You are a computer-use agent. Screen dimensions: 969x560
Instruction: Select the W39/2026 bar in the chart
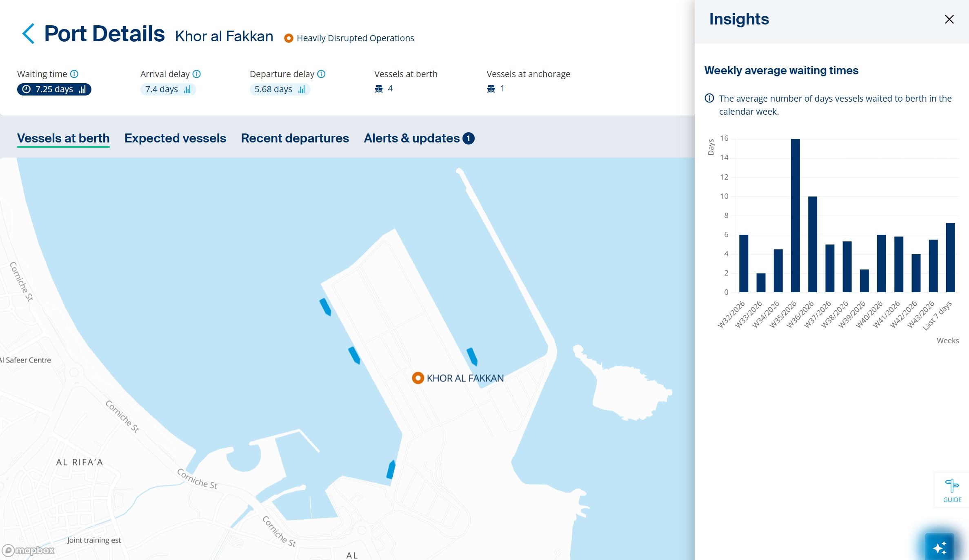(x=865, y=281)
